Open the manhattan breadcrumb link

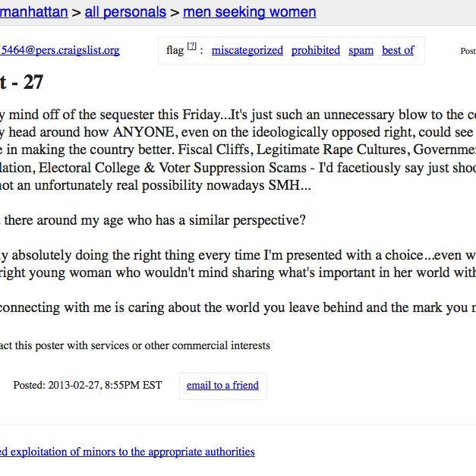[33, 12]
